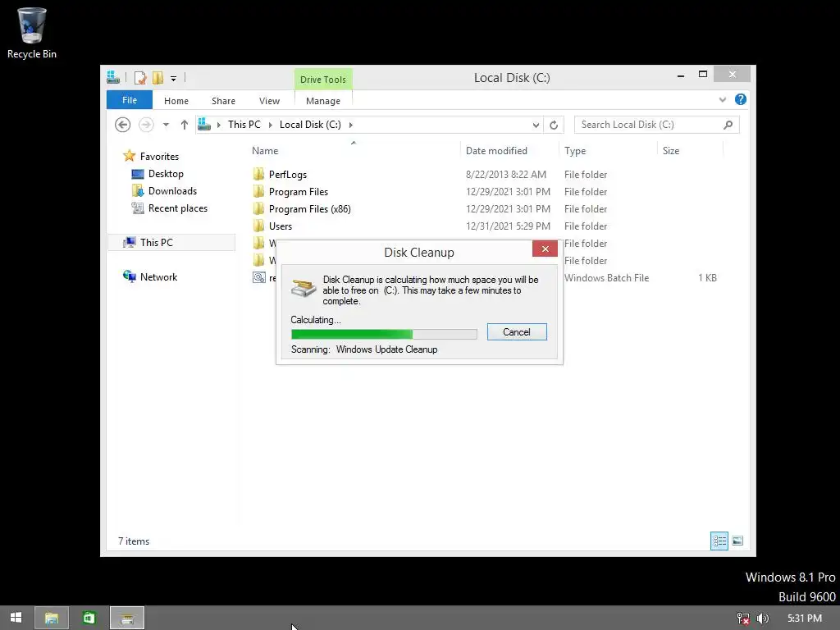Click the Windows Batch File type cell
The height and width of the screenshot is (630, 840).
(606, 277)
